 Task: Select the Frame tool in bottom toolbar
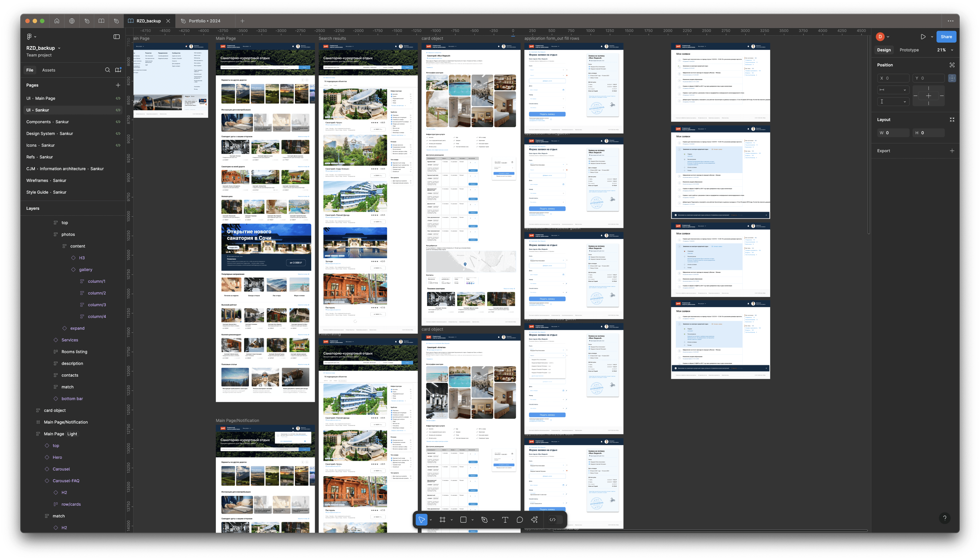[x=442, y=520]
